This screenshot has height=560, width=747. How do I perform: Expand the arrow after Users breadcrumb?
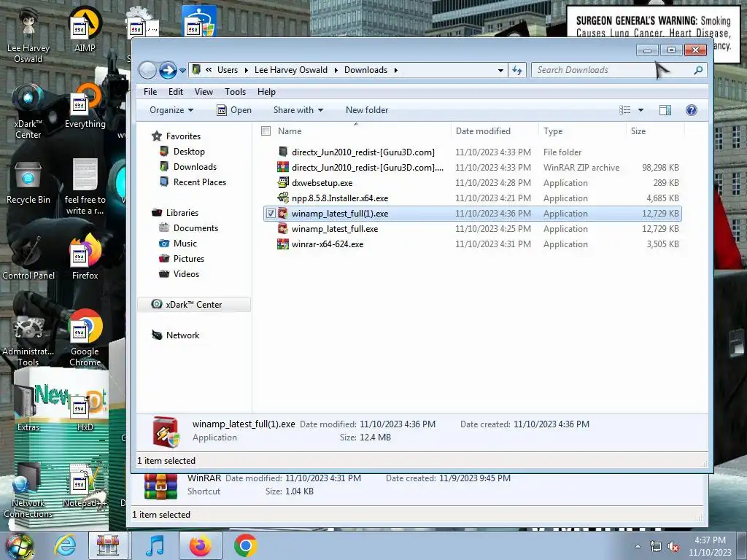pyautogui.click(x=246, y=70)
